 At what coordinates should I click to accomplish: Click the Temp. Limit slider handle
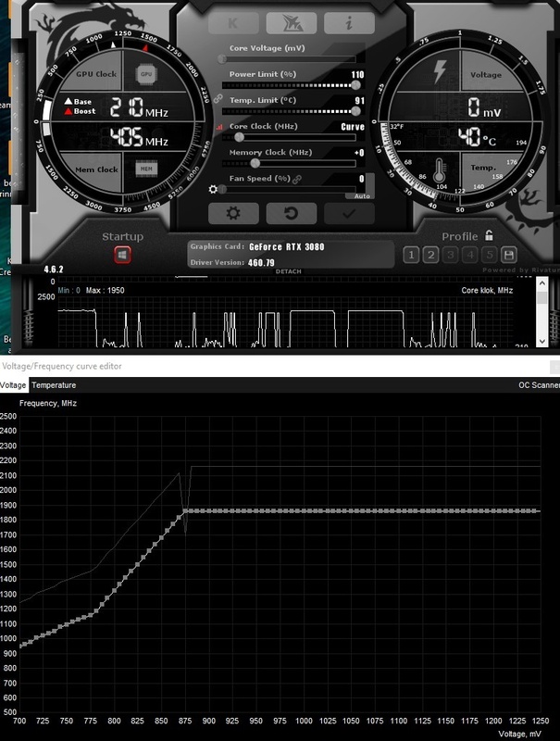(355, 111)
